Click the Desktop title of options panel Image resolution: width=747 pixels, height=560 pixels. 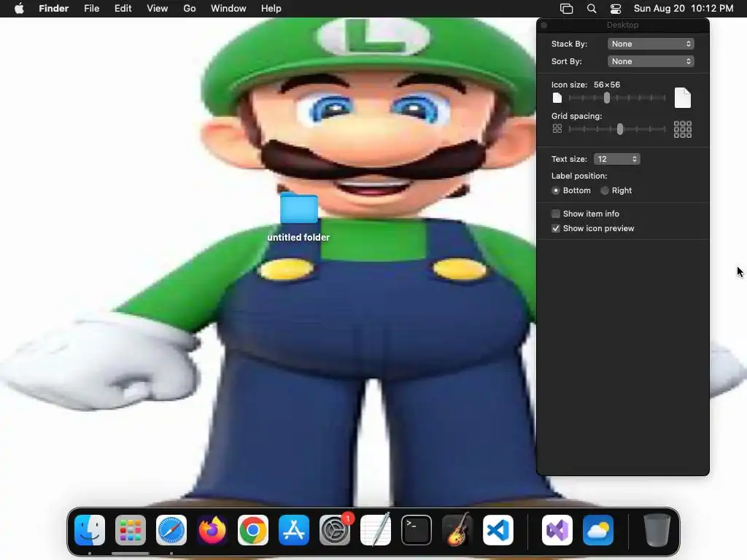623,25
